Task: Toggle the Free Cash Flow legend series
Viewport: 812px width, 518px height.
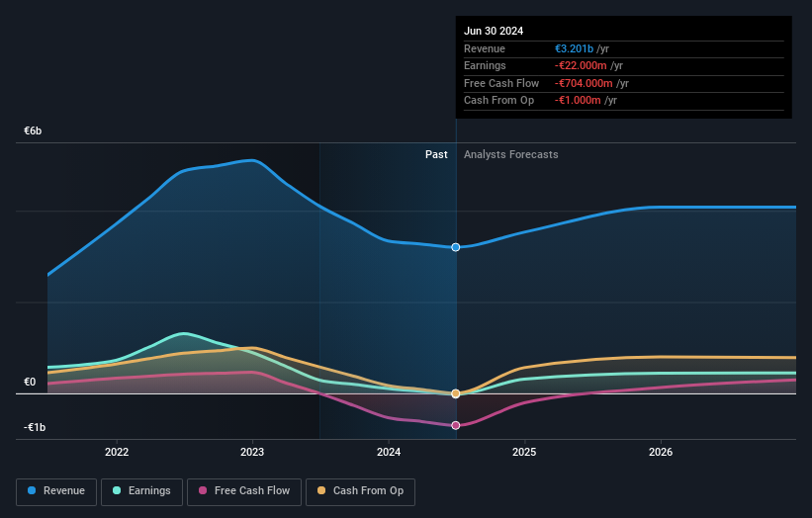Action: (x=244, y=491)
